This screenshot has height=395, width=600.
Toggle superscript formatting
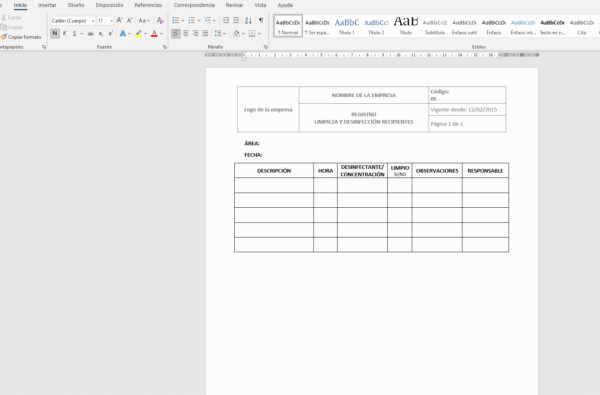(111, 34)
